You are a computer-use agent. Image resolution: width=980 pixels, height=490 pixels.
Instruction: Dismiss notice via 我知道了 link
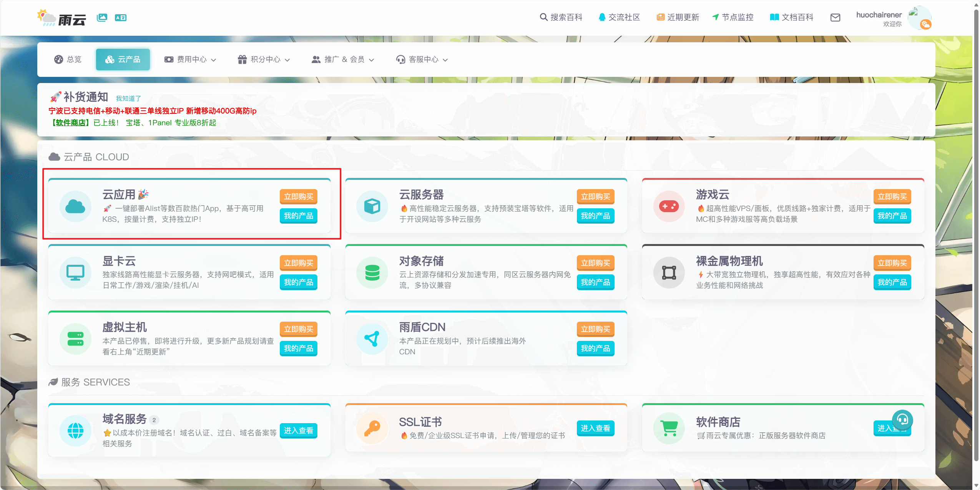(x=128, y=98)
